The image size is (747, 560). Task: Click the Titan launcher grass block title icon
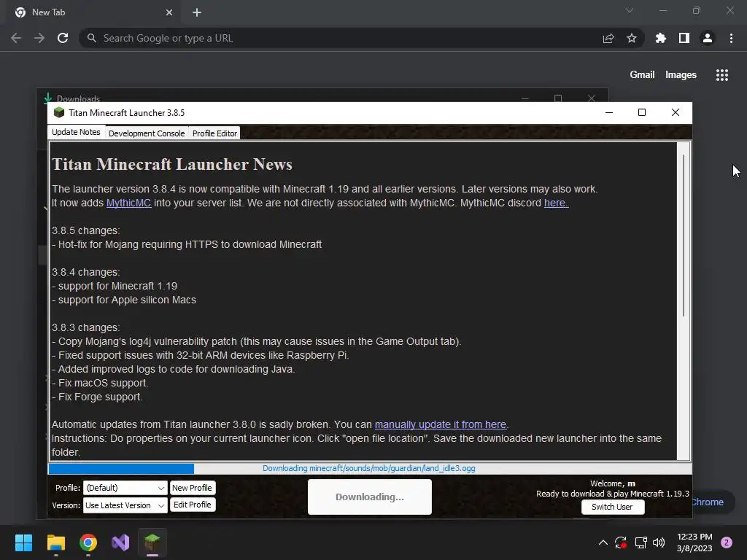(x=59, y=112)
